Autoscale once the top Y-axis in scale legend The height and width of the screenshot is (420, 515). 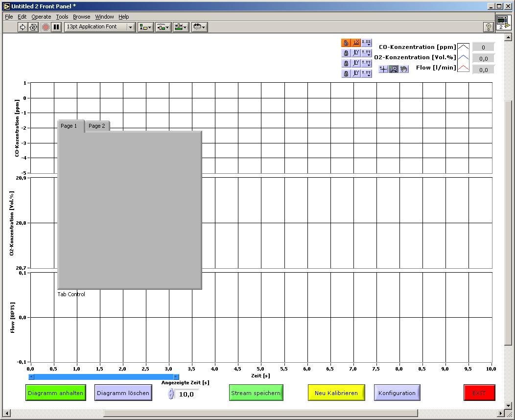tap(356, 52)
